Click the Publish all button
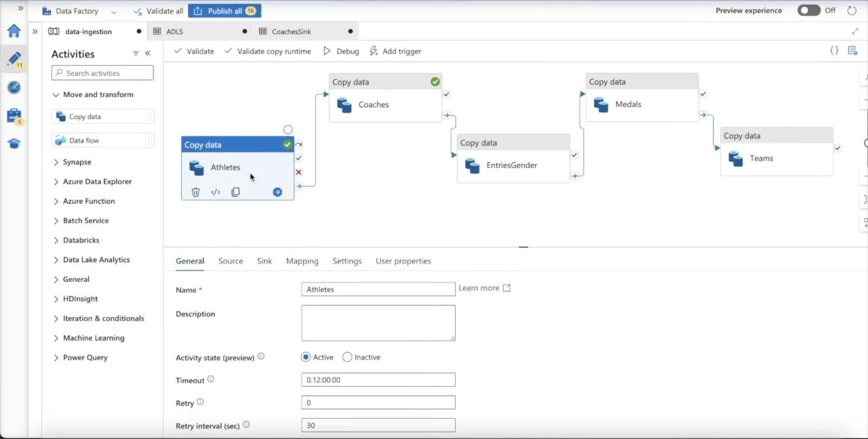The height and width of the screenshot is (439, 868). (x=224, y=11)
